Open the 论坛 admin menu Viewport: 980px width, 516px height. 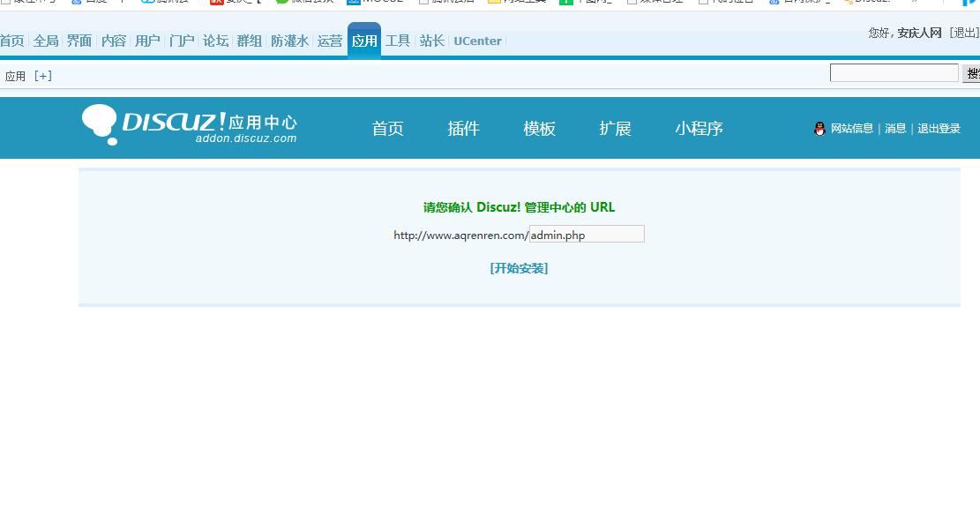pos(215,41)
